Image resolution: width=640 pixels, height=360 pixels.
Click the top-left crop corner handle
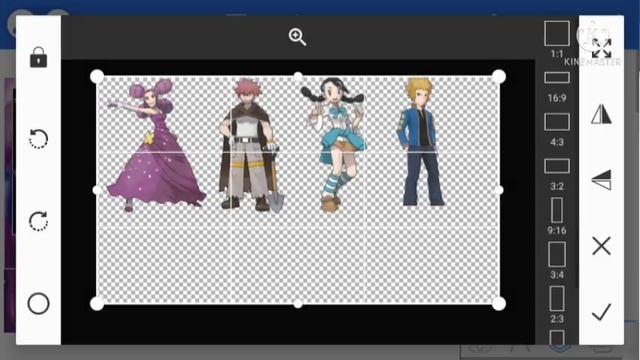point(97,76)
